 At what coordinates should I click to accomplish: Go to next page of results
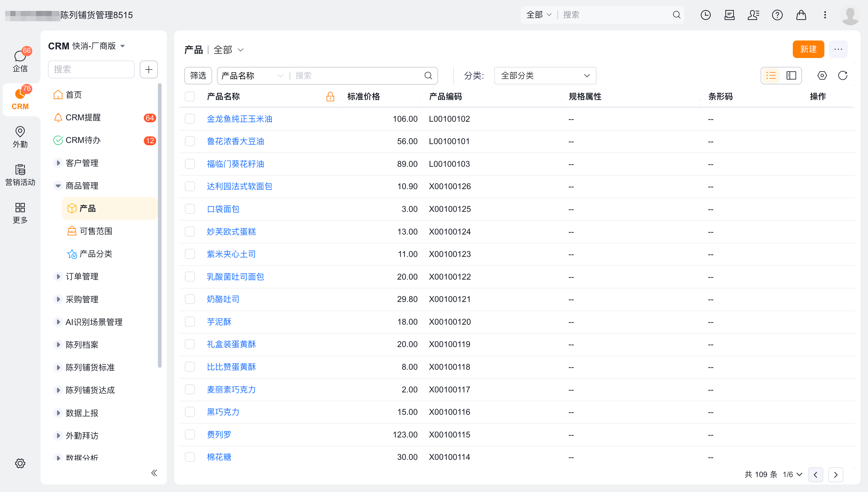click(836, 474)
